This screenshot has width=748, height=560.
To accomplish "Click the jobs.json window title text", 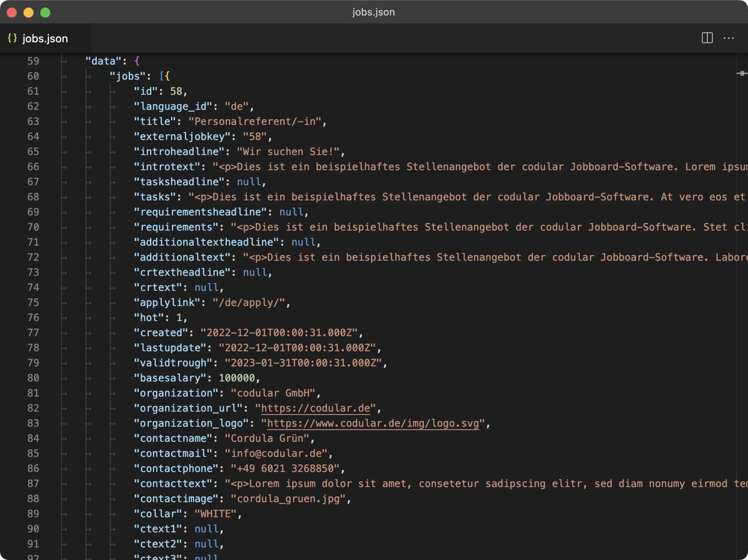I will [x=374, y=12].
